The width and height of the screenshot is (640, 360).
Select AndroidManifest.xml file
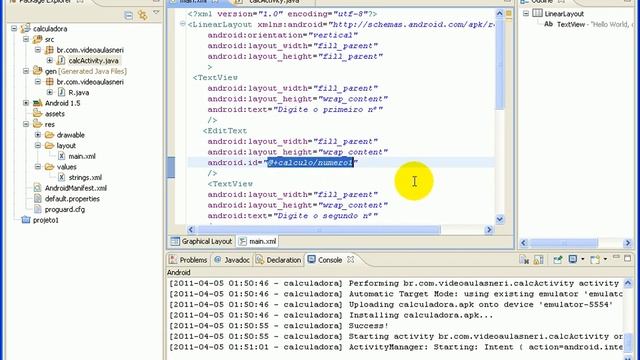point(76,188)
